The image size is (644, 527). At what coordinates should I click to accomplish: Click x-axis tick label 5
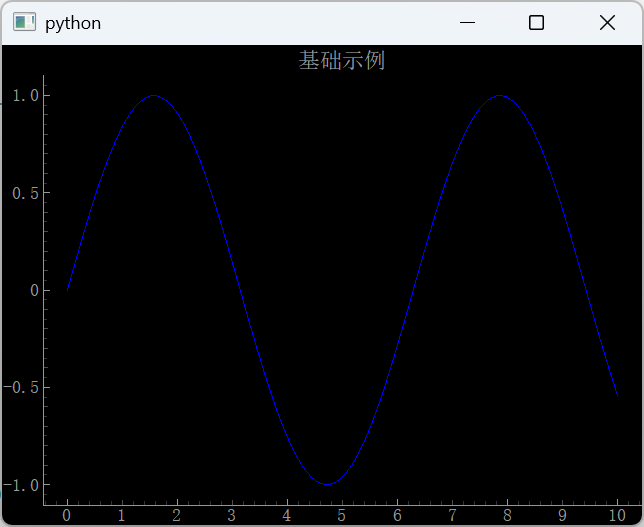[x=342, y=515]
